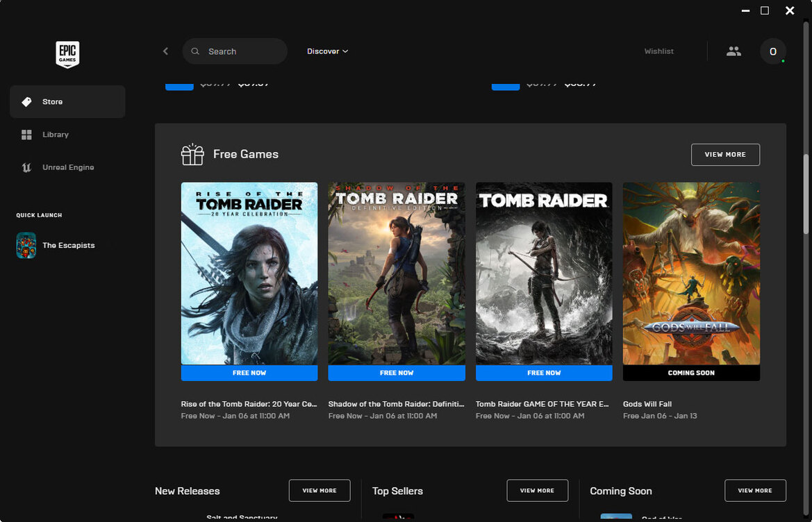The height and width of the screenshot is (522, 812).
Task: Click the Search input field
Action: [235, 51]
